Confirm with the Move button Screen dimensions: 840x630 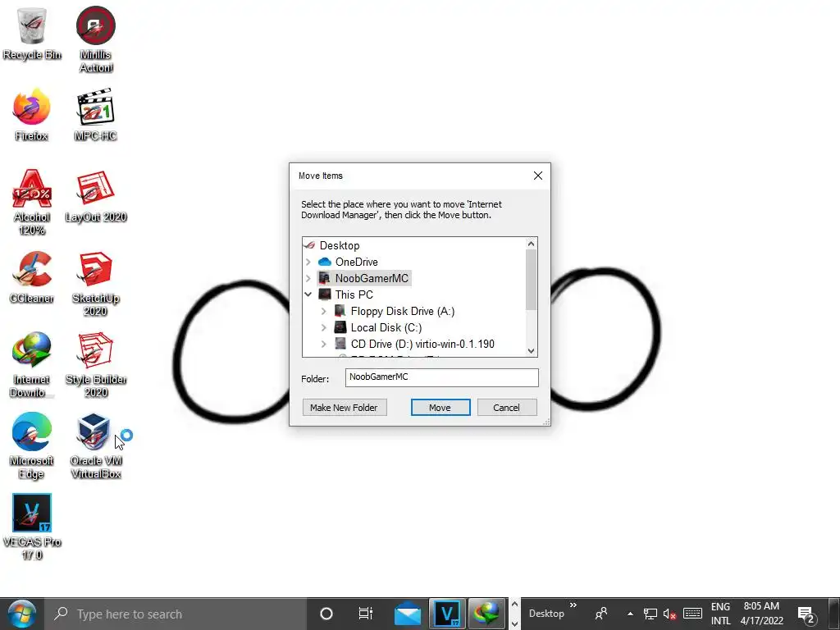click(x=441, y=408)
